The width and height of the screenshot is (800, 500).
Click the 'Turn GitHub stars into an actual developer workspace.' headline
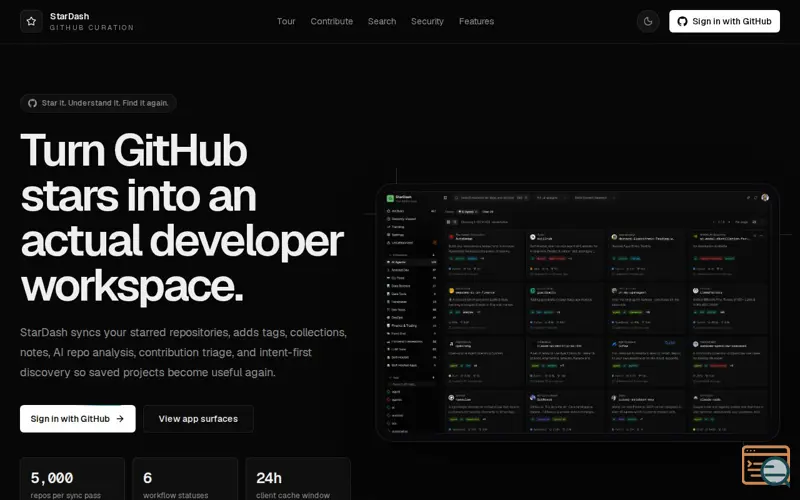pos(182,218)
